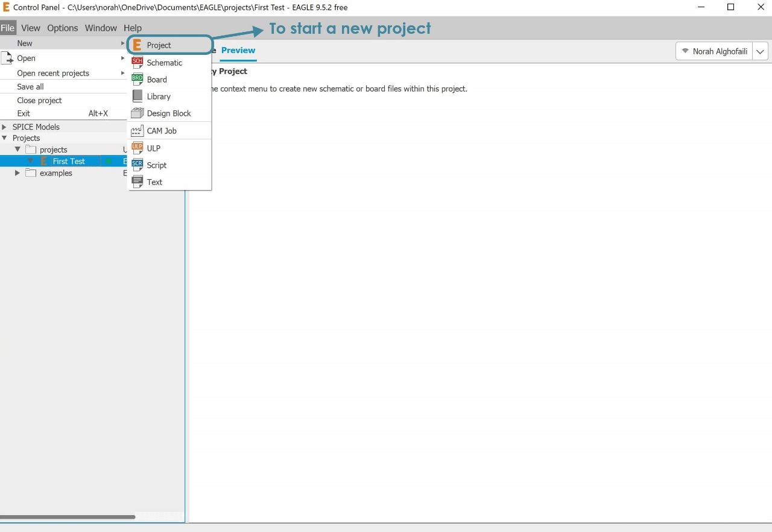772x532 pixels.
Task: Open the Window menu
Action: (101, 28)
